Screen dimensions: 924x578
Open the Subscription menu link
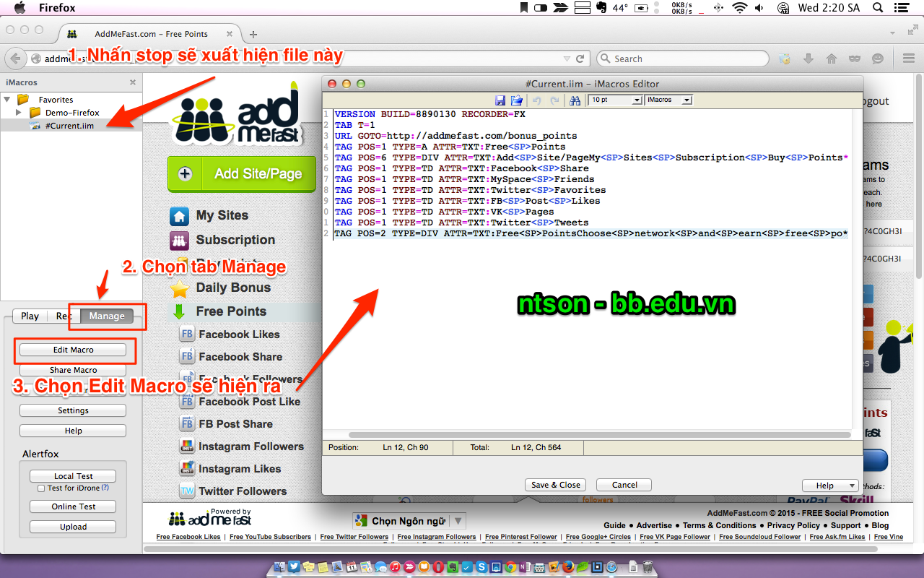235,240
